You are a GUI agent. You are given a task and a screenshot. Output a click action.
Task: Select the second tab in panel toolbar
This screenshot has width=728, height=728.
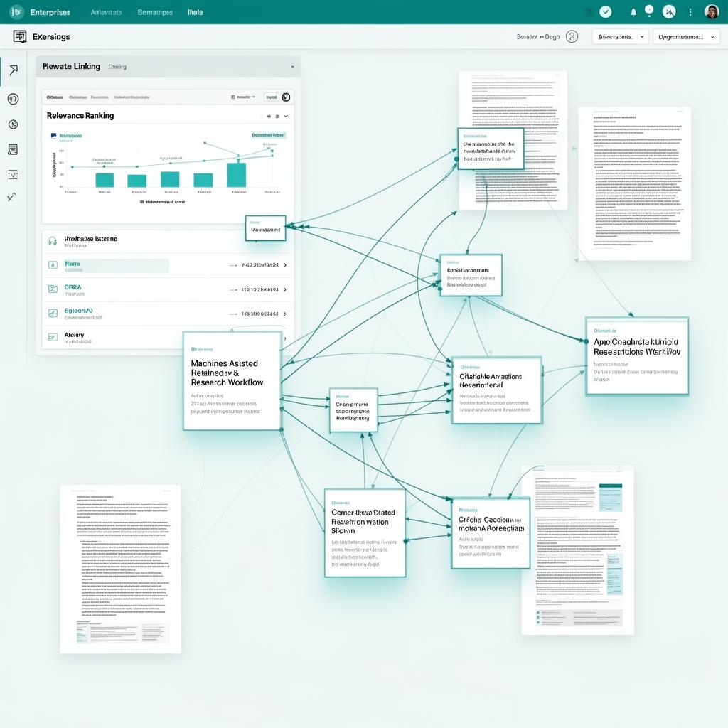78,97
